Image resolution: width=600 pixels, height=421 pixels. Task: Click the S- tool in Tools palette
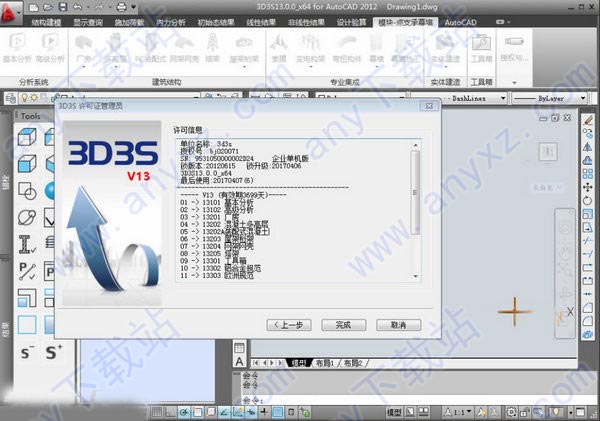(27, 352)
